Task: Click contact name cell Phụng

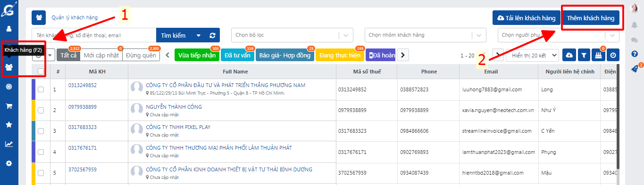Action: (548, 152)
